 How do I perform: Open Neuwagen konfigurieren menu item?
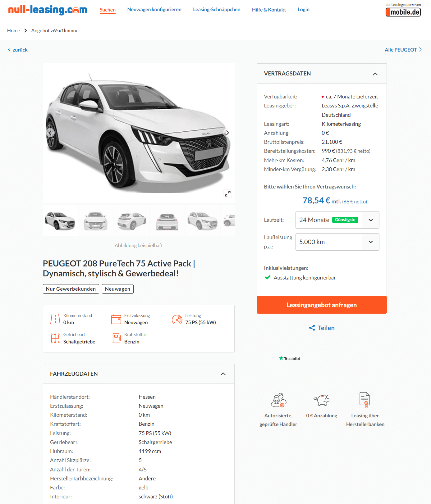point(154,10)
